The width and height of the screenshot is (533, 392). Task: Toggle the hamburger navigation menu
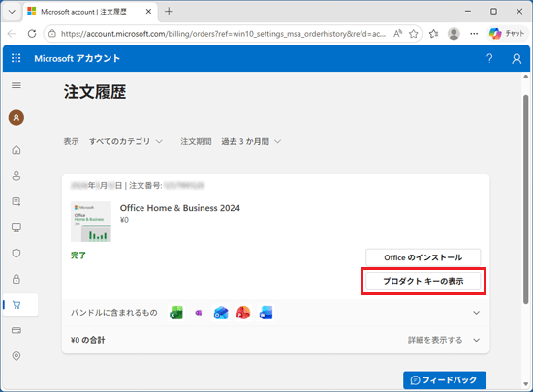[16, 85]
